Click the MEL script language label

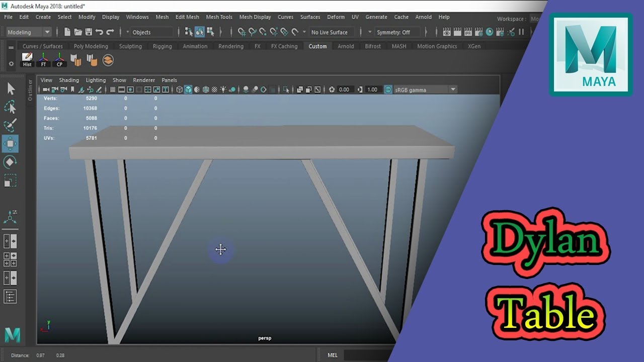tap(333, 355)
